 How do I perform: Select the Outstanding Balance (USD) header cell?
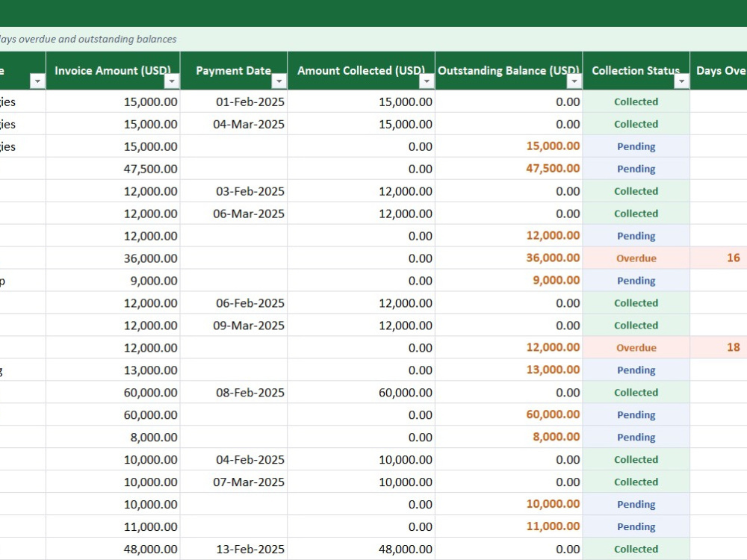click(509, 70)
